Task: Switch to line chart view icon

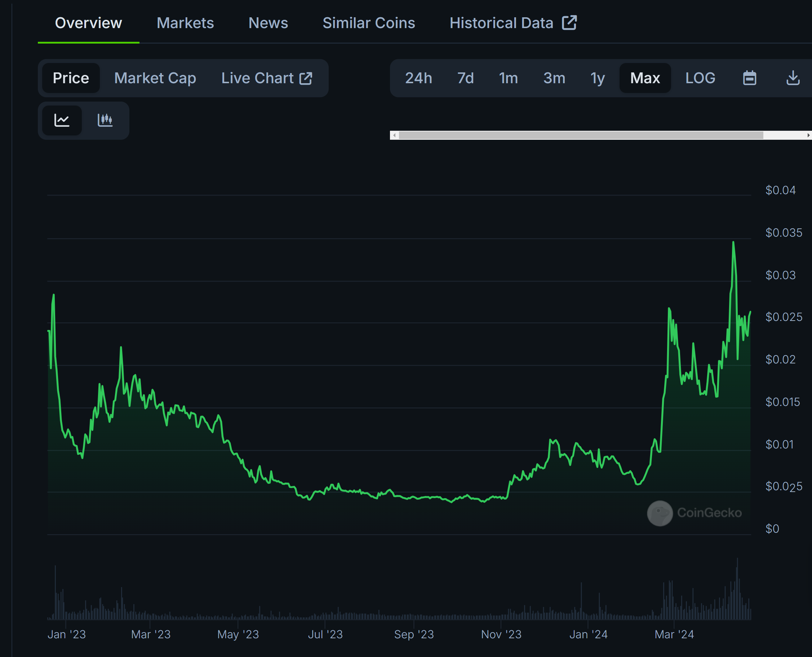Action: (62, 120)
